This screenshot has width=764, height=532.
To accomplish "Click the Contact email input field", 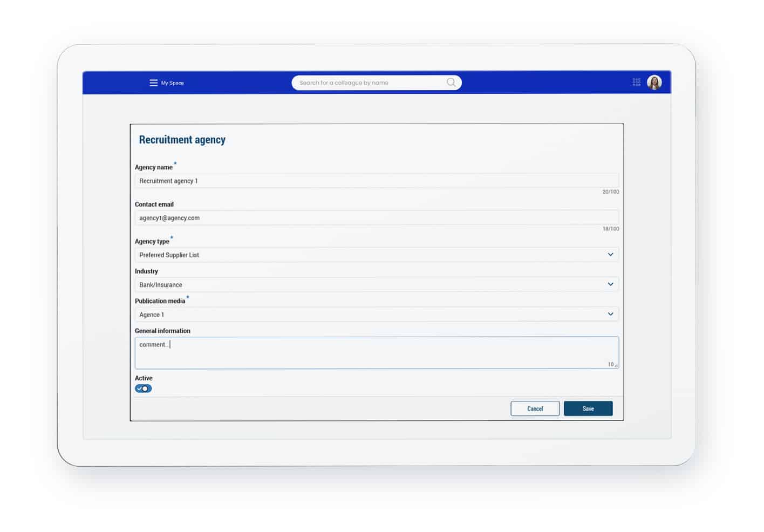I will coord(376,218).
